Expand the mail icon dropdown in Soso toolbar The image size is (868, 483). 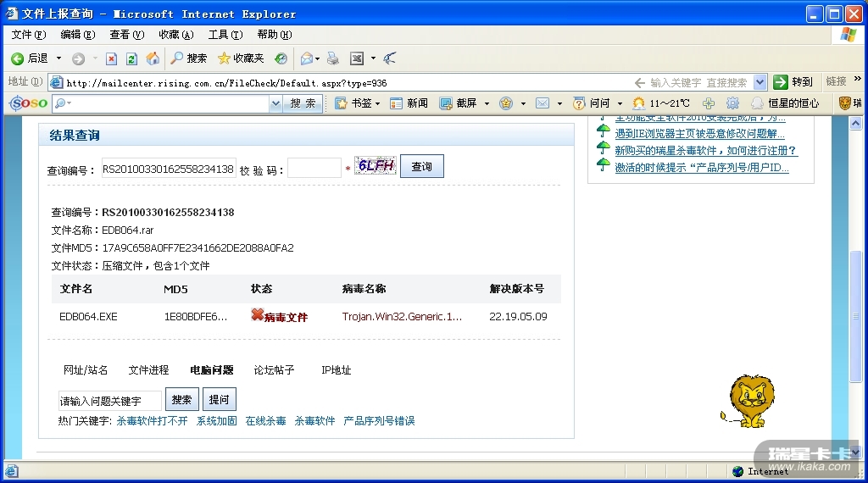click(x=559, y=103)
